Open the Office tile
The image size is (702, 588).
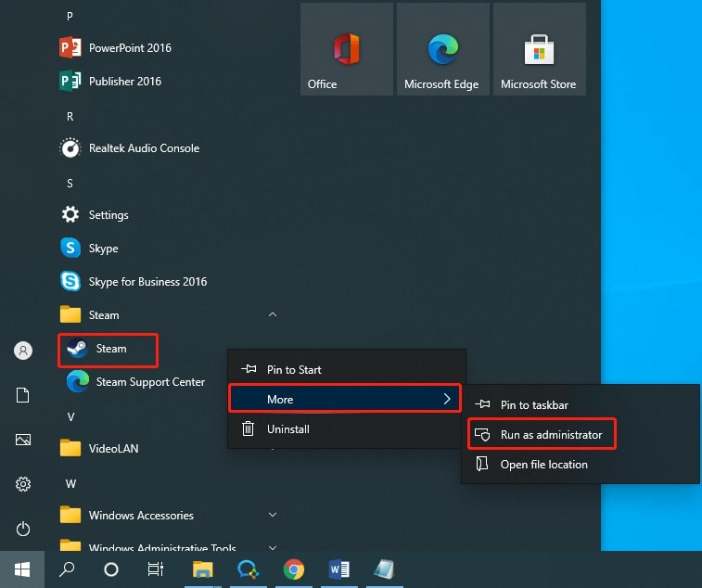tap(347, 49)
